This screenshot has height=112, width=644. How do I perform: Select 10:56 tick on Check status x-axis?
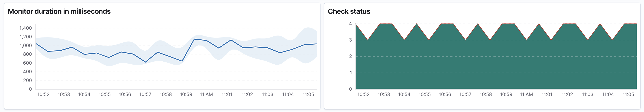445,95
